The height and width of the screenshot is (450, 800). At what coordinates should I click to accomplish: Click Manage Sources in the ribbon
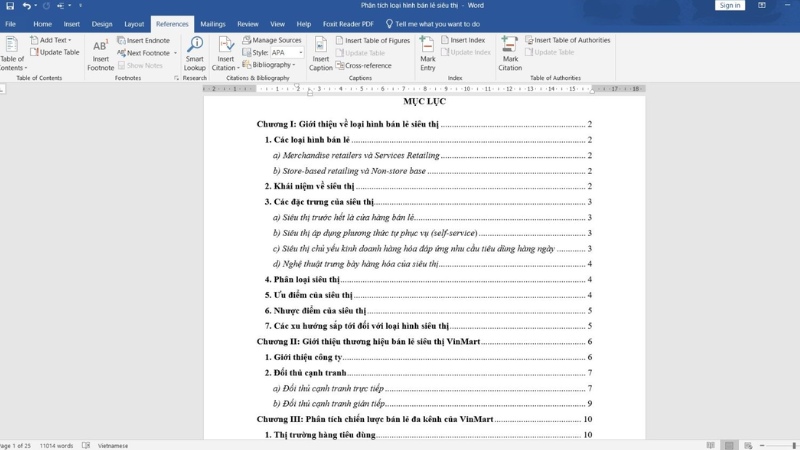271,40
